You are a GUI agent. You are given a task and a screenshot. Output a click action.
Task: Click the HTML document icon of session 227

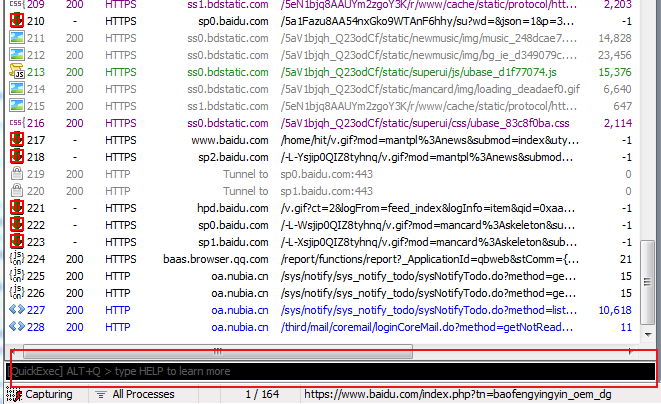coord(17,310)
